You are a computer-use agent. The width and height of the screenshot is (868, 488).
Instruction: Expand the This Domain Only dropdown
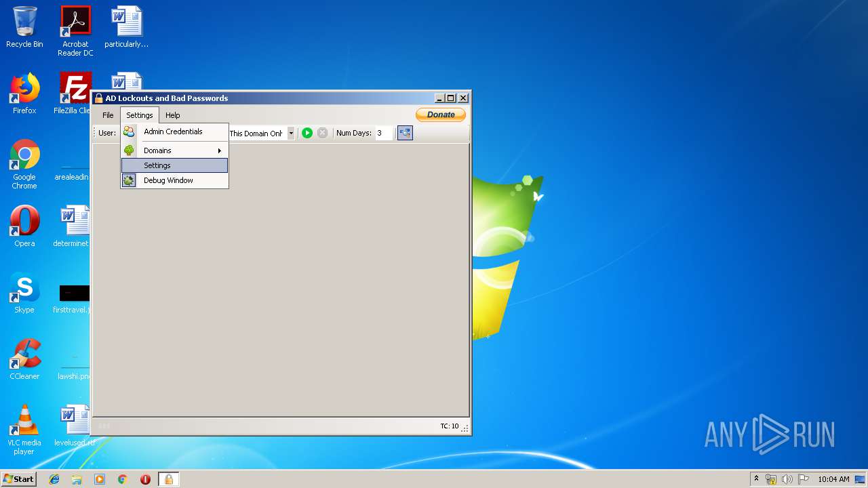click(x=291, y=134)
